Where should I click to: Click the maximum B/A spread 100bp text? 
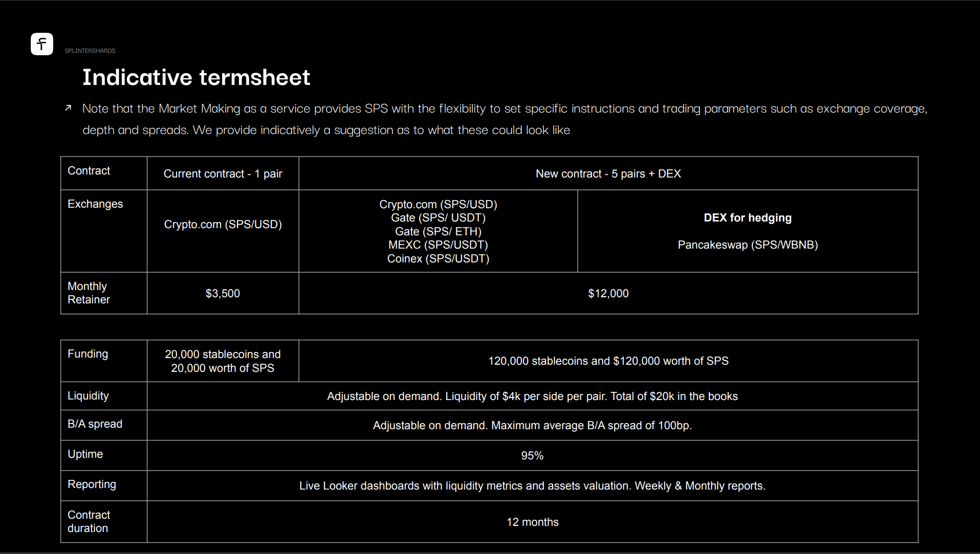(x=533, y=426)
